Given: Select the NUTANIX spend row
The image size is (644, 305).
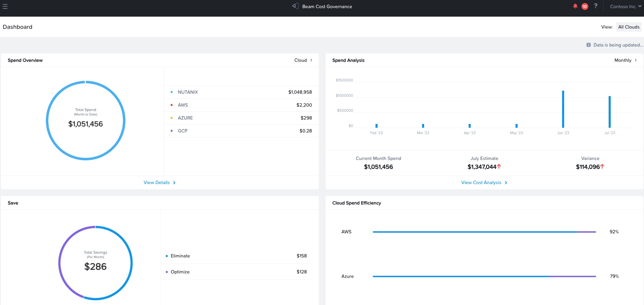Looking at the screenshot, I should 241,92.
